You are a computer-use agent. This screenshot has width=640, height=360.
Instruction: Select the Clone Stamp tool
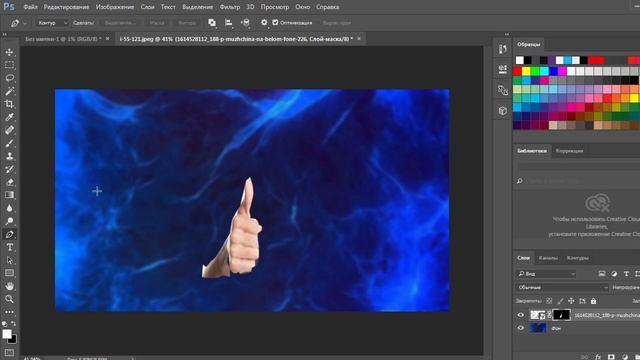[x=9, y=156]
